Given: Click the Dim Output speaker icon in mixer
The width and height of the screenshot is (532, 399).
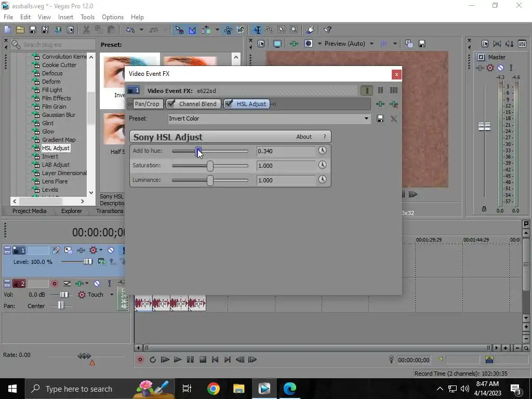Looking at the screenshot, I should [510, 44].
